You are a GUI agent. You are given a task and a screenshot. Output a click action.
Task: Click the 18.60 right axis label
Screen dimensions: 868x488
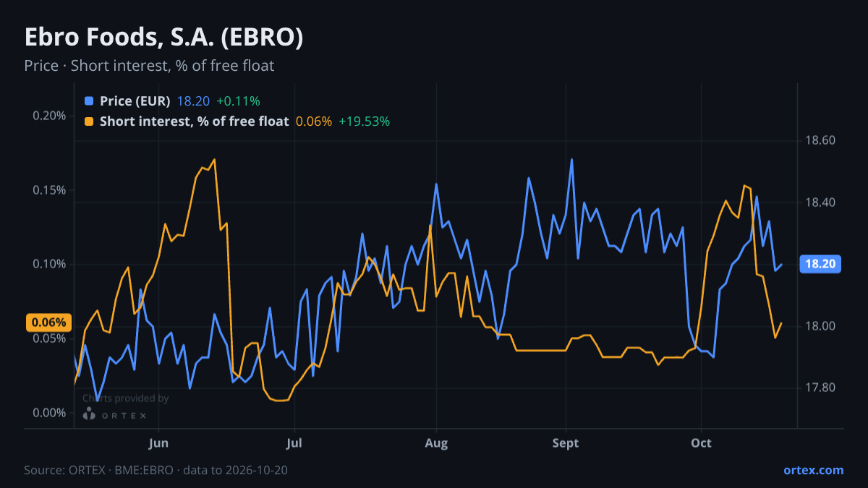pos(820,140)
